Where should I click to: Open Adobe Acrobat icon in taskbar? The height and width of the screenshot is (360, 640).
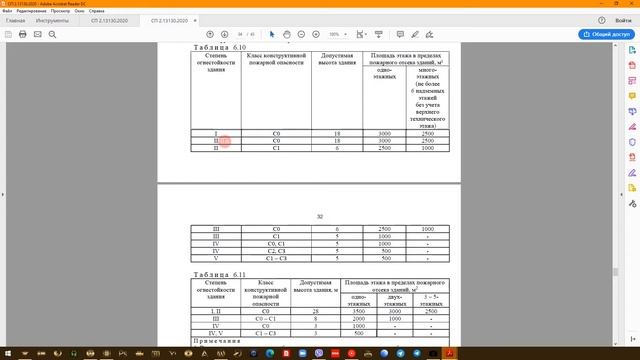click(x=449, y=353)
